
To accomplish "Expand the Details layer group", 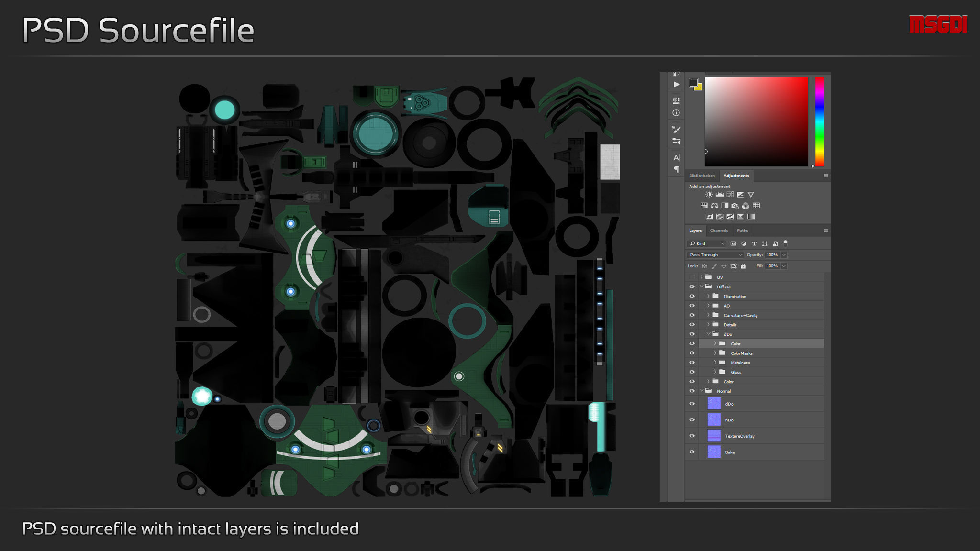I will tap(708, 325).
